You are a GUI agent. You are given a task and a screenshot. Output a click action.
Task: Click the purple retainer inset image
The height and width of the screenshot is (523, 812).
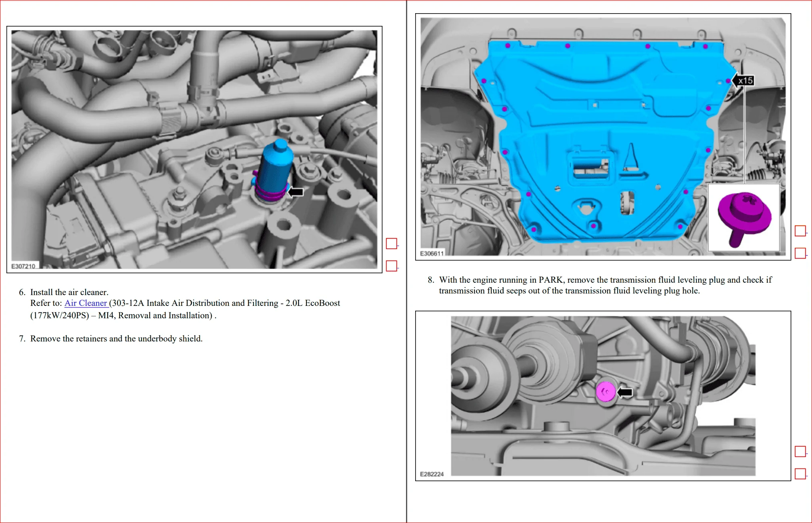click(x=744, y=217)
